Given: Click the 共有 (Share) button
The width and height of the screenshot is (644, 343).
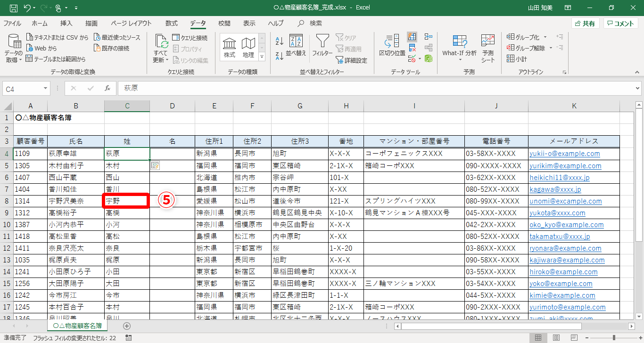Looking at the screenshot, I should coord(585,24).
